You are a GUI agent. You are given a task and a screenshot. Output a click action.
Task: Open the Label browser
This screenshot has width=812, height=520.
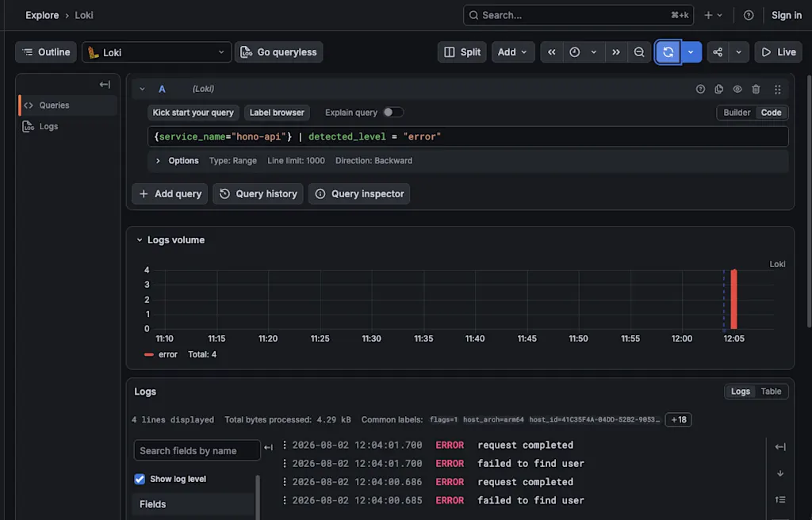click(x=277, y=113)
